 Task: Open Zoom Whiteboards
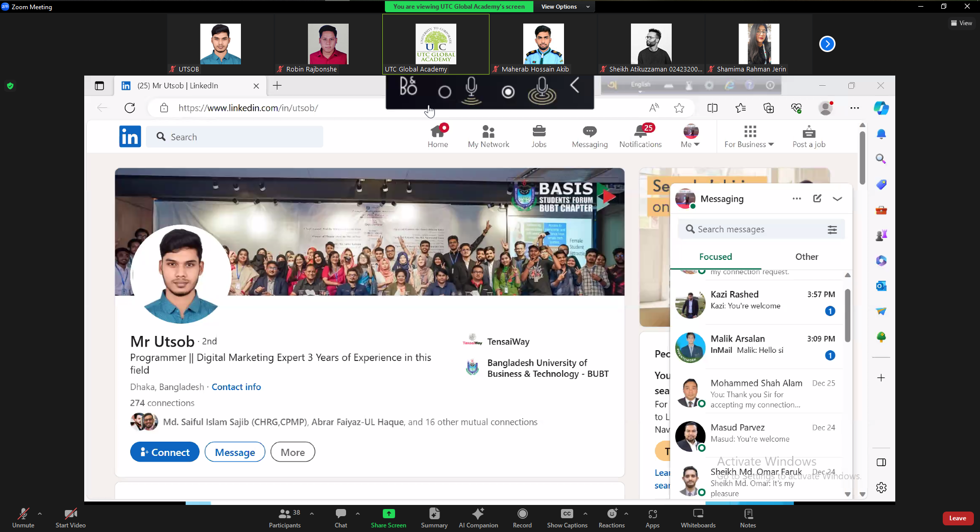click(x=698, y=518)
